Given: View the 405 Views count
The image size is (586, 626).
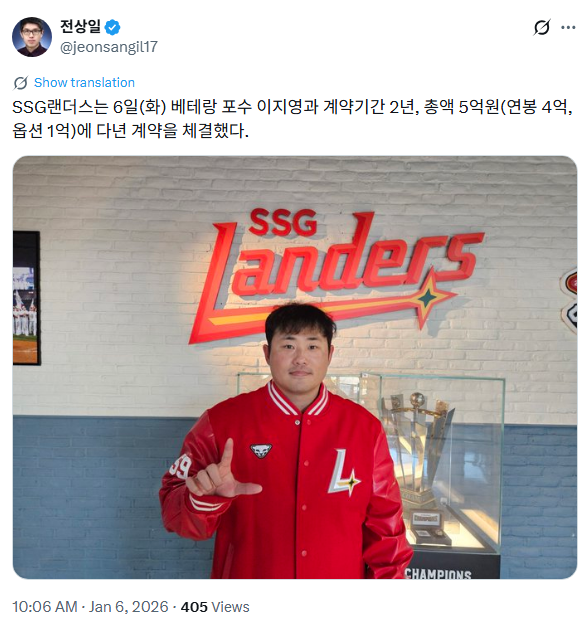Looking at the screenshot, I should [215, 607].
